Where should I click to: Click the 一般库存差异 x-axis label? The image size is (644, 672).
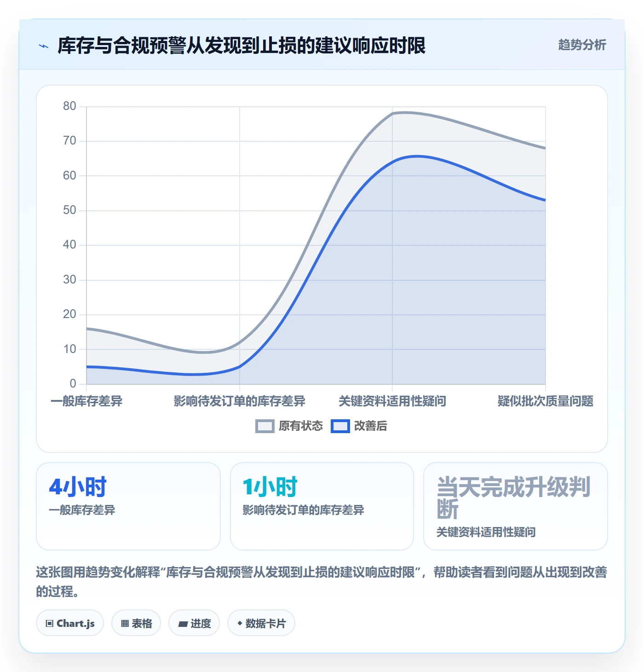86,401
